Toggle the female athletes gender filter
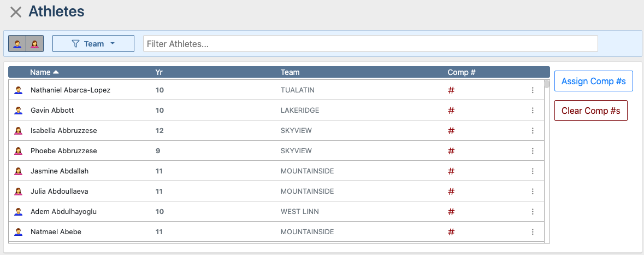The image size is (644, 255). point(35,44)
